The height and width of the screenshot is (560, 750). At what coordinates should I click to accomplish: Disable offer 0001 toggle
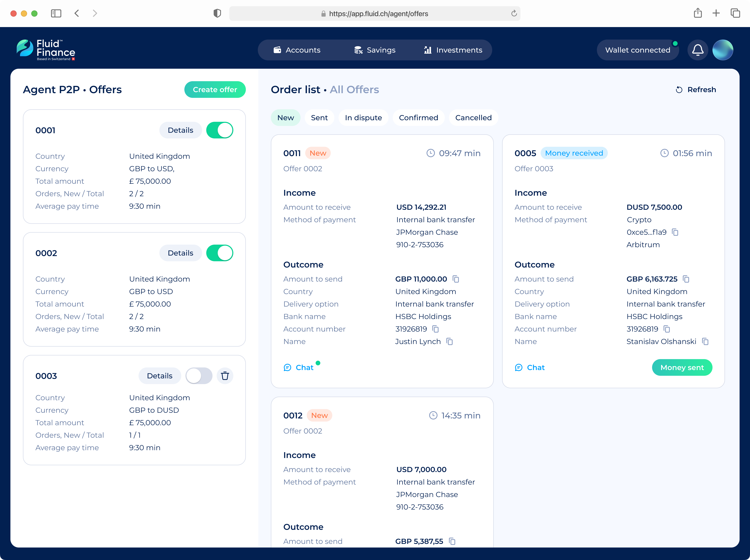click(x=220, y=130)
